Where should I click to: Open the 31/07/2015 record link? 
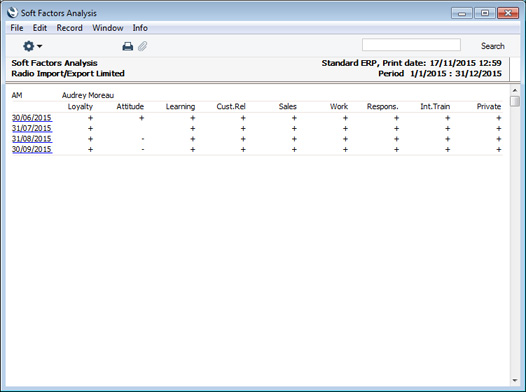[32, 128]
